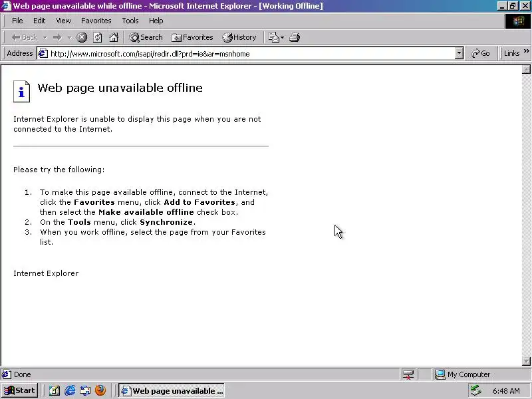The image size is (532, 399).
Task: Show the History pane button
Action: coord(239,37)
